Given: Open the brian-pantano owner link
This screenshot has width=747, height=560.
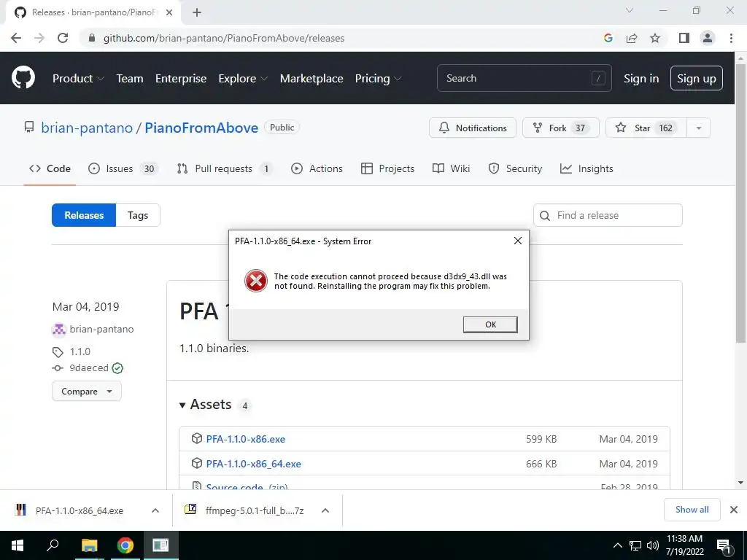Looking at the screenshot, I should [87, 128].
